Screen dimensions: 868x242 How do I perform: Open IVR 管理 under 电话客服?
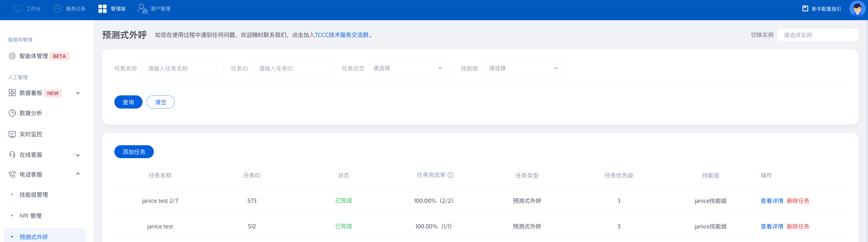click(x=30, y=216)
